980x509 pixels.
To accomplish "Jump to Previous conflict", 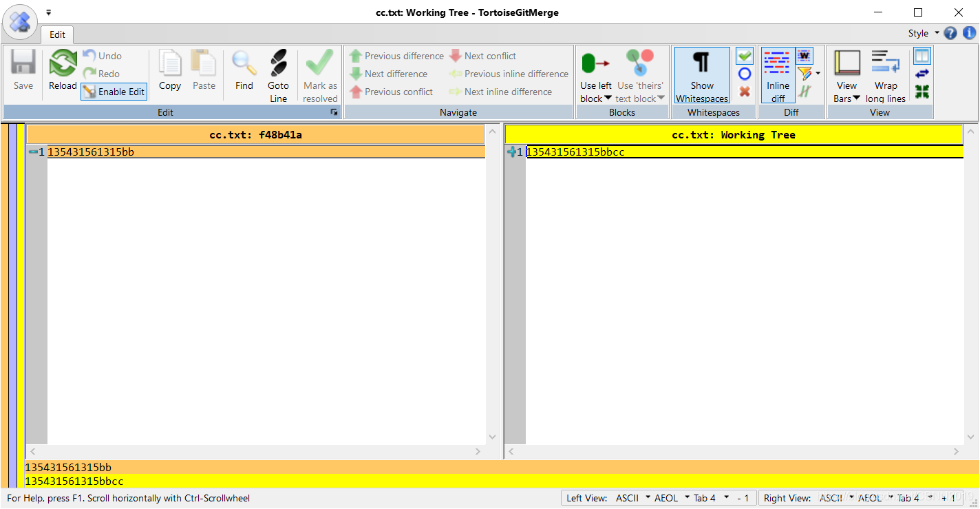I will coord(391,92).
